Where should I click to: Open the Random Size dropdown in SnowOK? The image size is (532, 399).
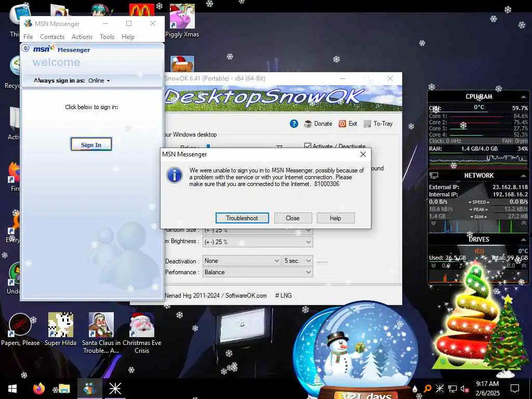coord(258,230)
